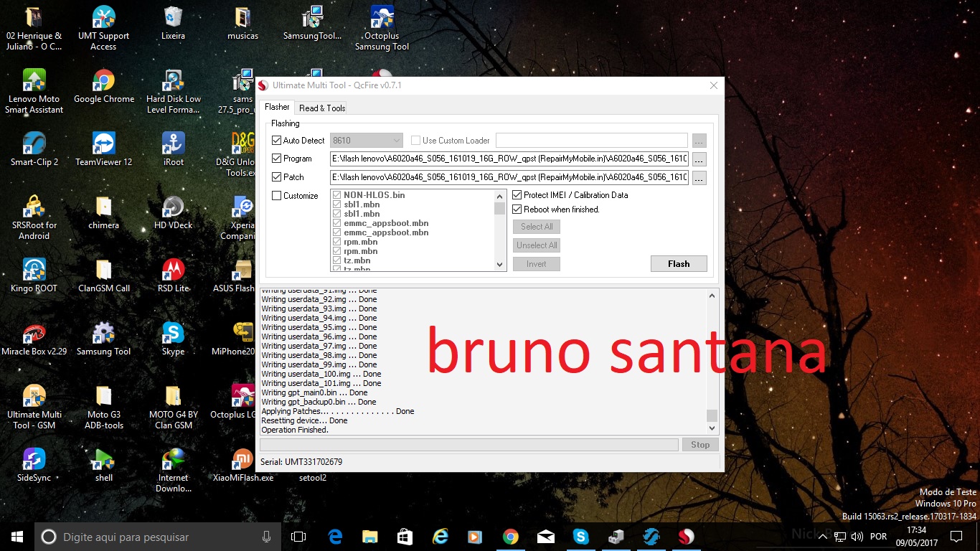The width and height of the screenshot is (980, 551).
Task: Open the ClanGSM Call folder icon
Action: tap(104, 276)
